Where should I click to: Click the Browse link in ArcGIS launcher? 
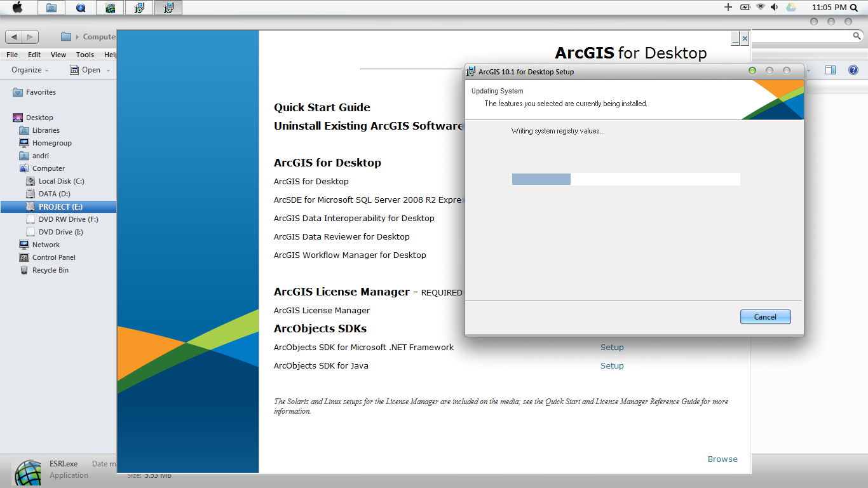point(722,459)
